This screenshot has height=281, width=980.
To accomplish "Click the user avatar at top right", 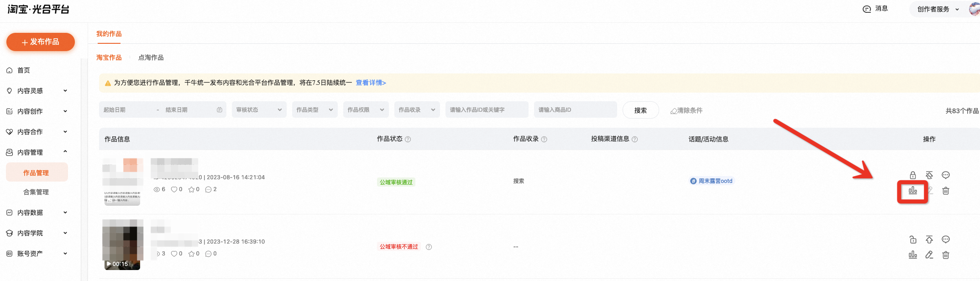I will click(974, 9).
